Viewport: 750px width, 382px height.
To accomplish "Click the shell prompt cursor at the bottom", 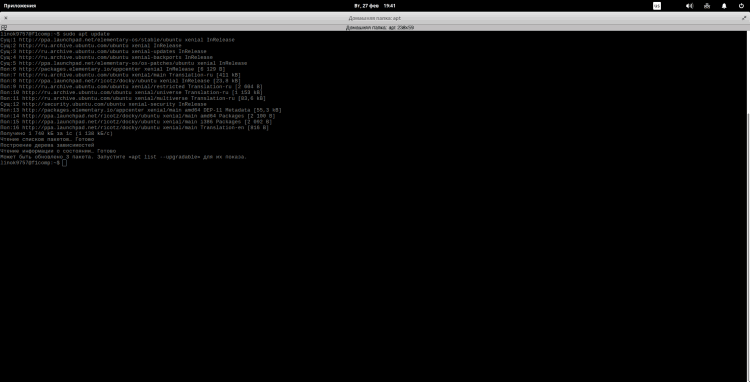I will coord(64,163).
